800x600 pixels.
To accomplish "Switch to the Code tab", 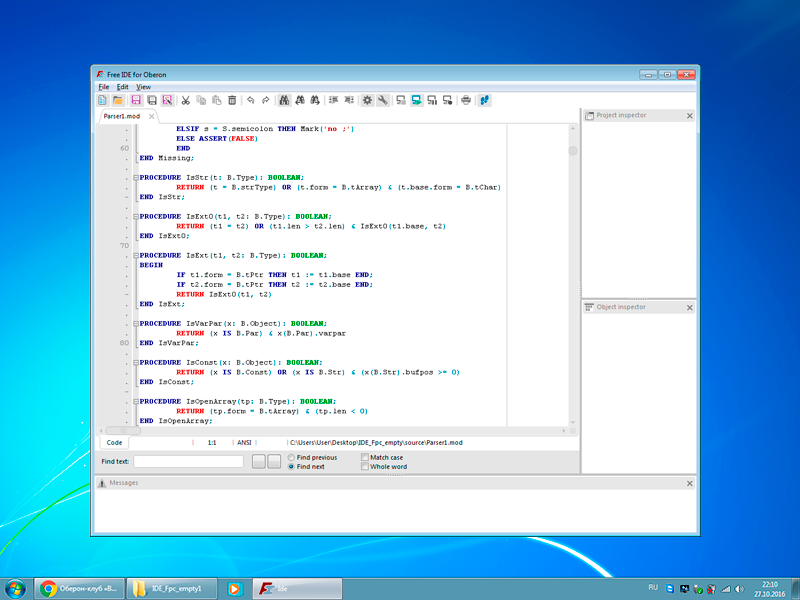I will click(114, 442).
